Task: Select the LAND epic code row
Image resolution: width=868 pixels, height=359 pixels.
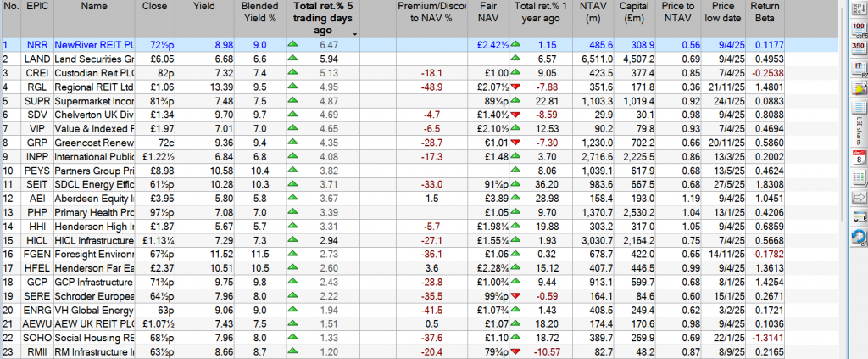Action: click(x=36, y=59)
